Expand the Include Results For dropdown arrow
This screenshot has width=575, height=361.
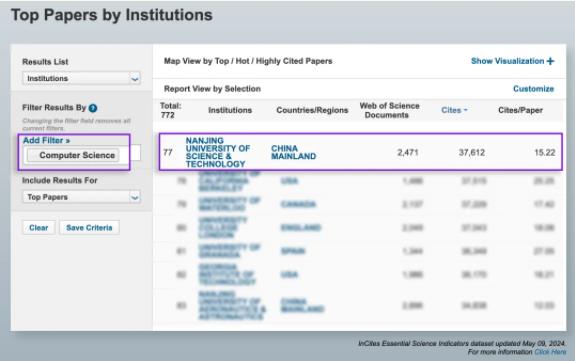coord(135,197)
